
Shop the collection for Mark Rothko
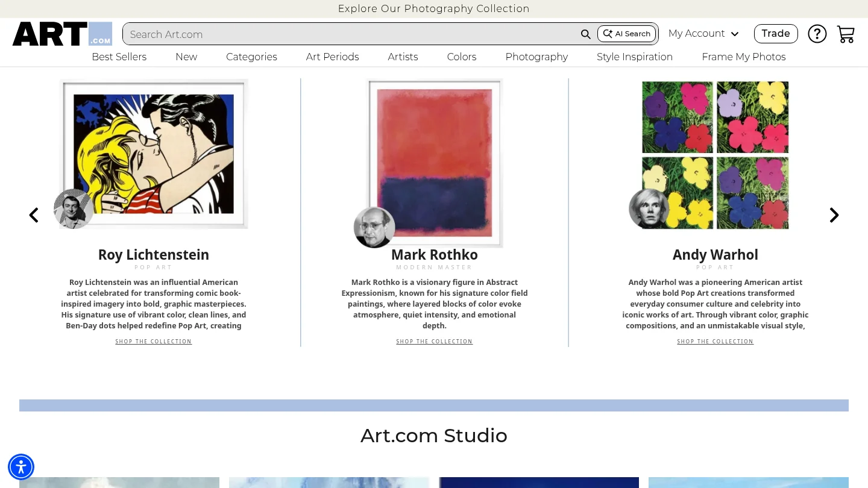[435, 342]
